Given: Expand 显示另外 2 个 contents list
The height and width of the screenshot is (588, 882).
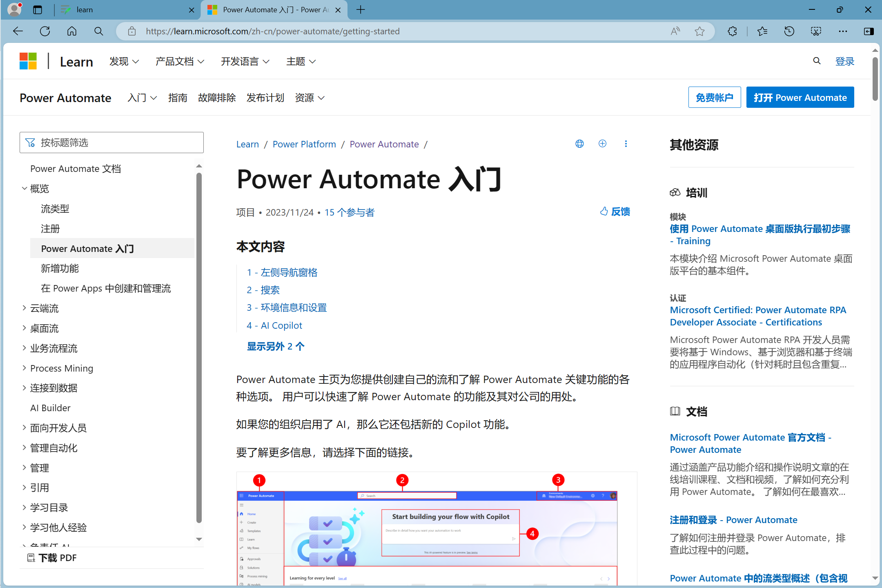Looking at the screenshot, I should [276, 346].
